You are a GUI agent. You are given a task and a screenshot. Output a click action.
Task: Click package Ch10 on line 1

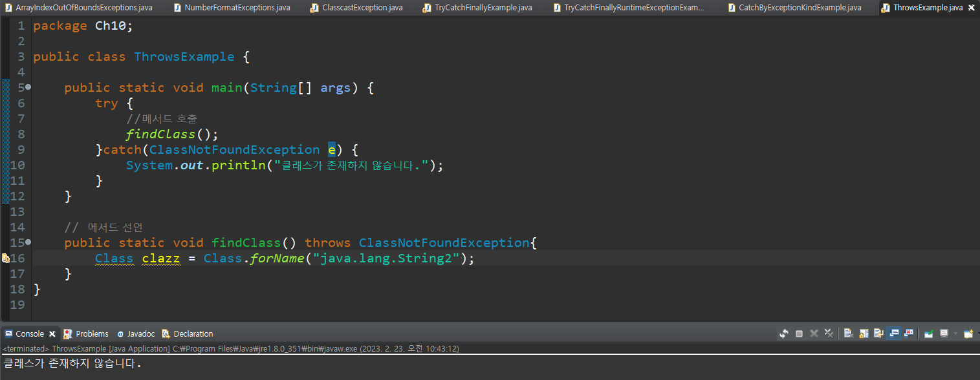[x=83, y=26]
